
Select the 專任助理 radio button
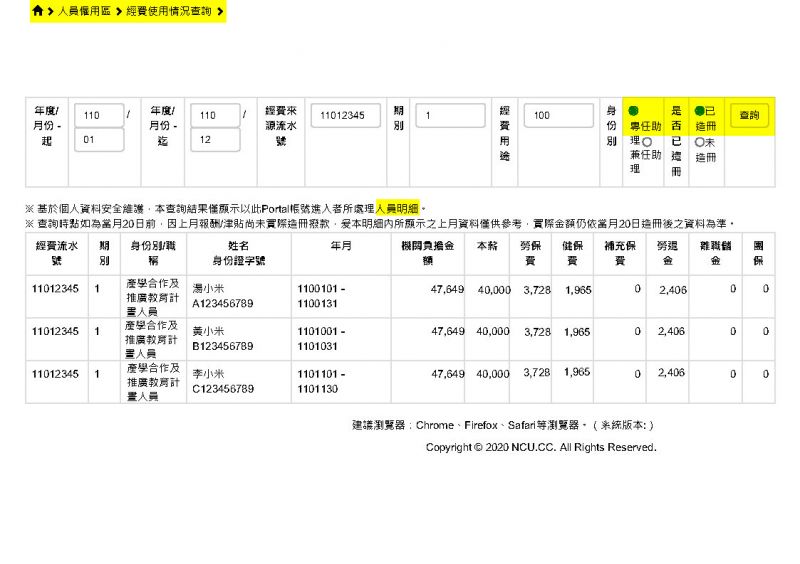(633, 112)
